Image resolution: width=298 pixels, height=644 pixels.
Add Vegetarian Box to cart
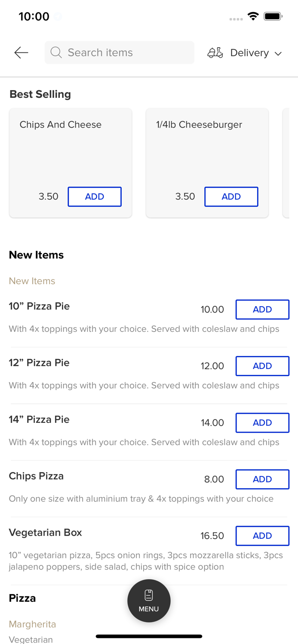[262, 536]
